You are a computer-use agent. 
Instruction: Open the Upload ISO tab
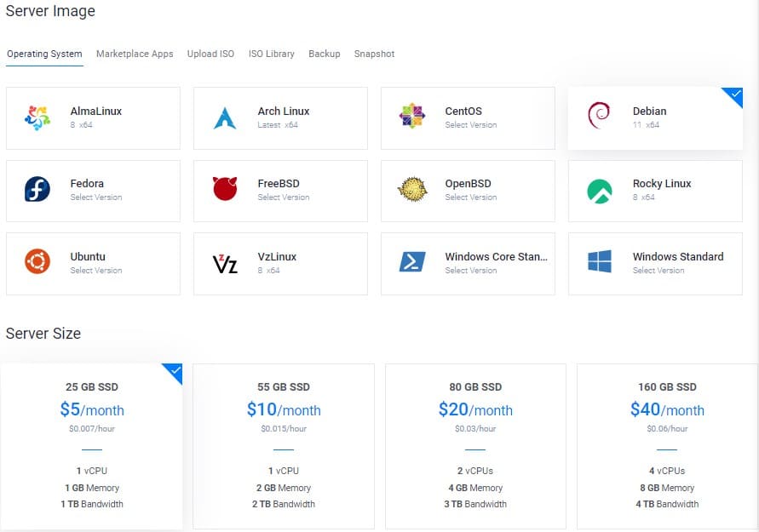point(210,54)
